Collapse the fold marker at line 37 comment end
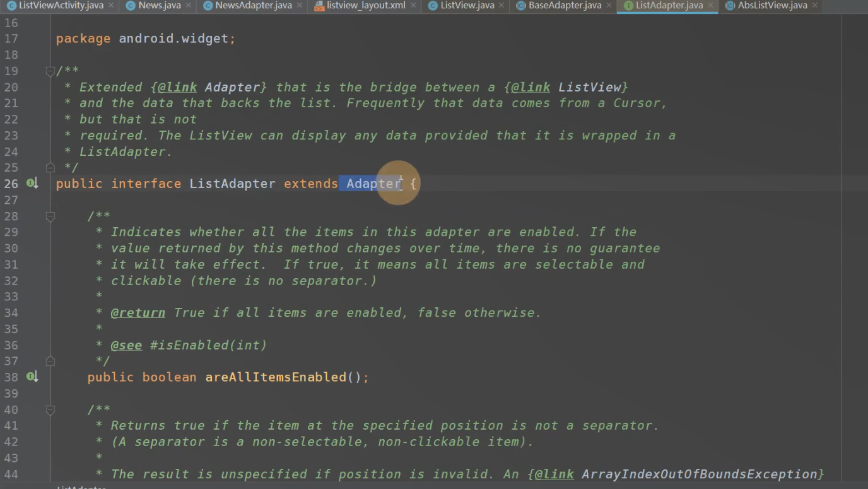 pyautogui.click(x=50, y=362)
